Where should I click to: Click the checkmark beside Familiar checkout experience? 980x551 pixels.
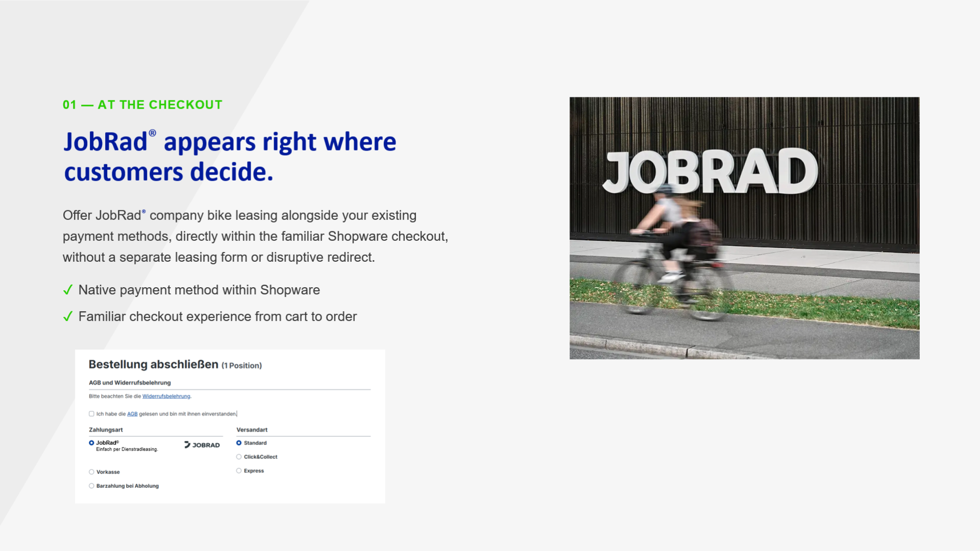[68, 317]
